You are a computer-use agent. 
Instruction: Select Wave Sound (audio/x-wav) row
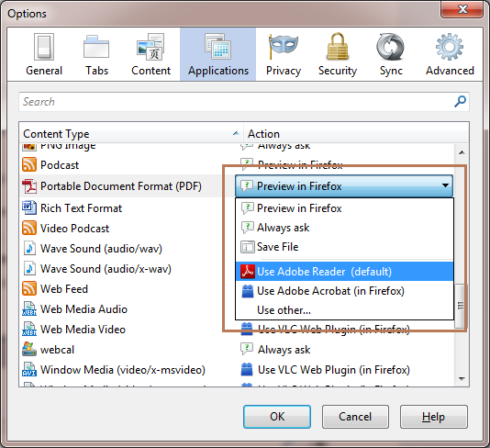[128, 269]
